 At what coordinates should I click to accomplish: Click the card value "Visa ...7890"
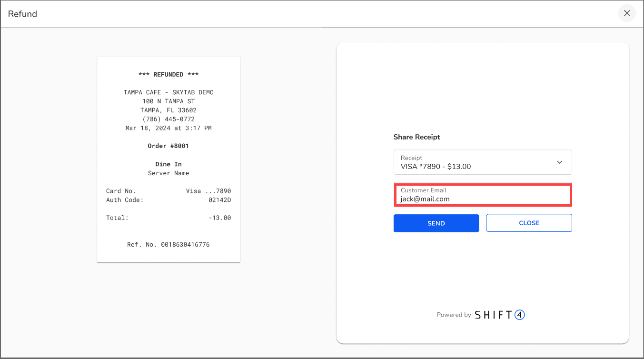208,191
